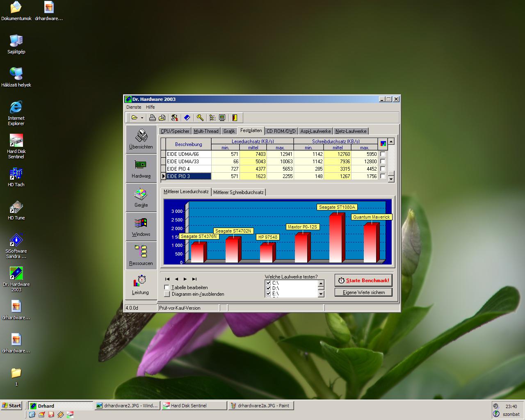
Task: Click the chart icon in table header
Action: (x=383, y=144)
